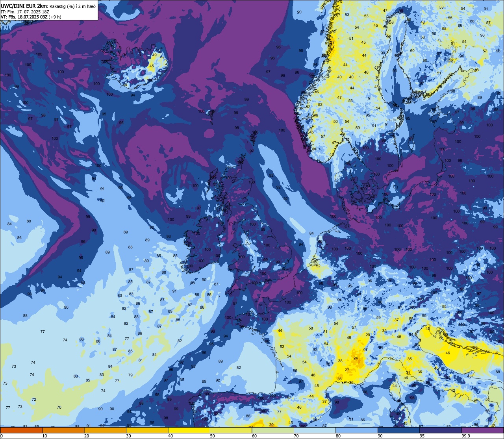Click the 30–40 gold legend swatch
Image resolution: width=504 pixels, height=439 pixels.
(147, 430)
